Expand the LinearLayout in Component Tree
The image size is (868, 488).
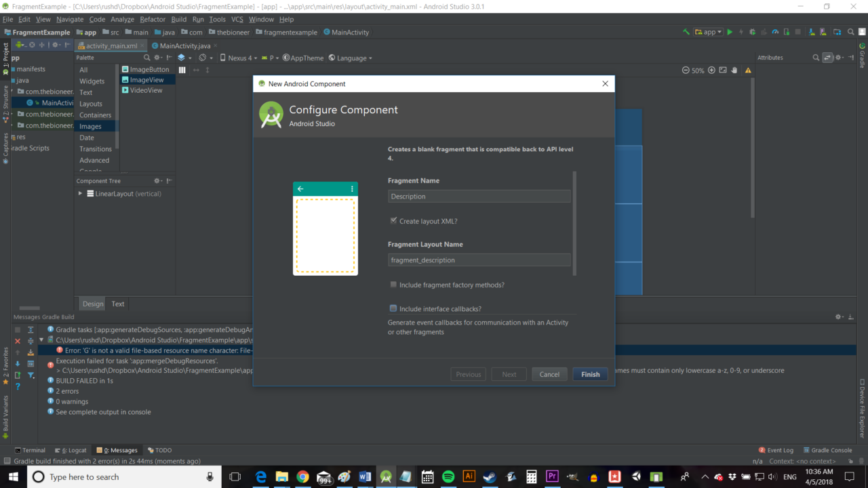[x=80, y=193]
